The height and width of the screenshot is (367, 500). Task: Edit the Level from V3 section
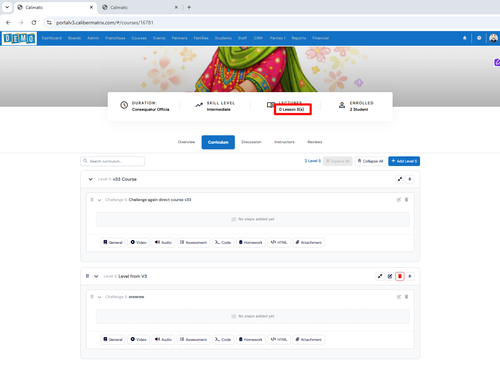click(x=390, y=276)
